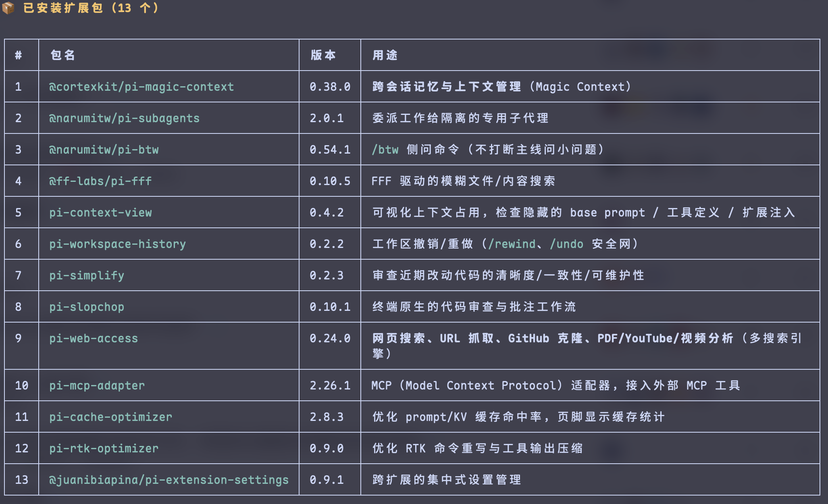828x504 pixels.
Task: Select the heading "已安装扩展包 (13 个)"
Action: point(92,8)
